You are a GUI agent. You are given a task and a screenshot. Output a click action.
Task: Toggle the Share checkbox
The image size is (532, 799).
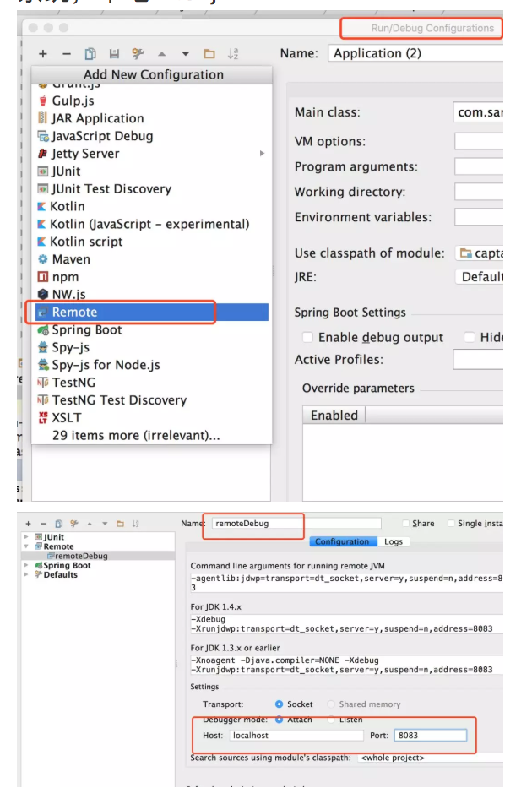(406, 524)
